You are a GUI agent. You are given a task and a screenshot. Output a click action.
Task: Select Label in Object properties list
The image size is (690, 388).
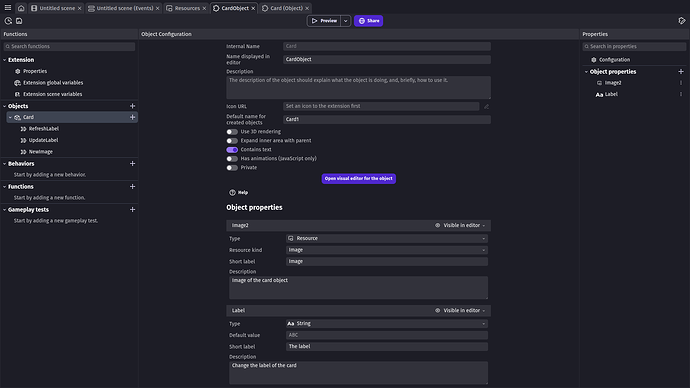[x=611, y=94]
